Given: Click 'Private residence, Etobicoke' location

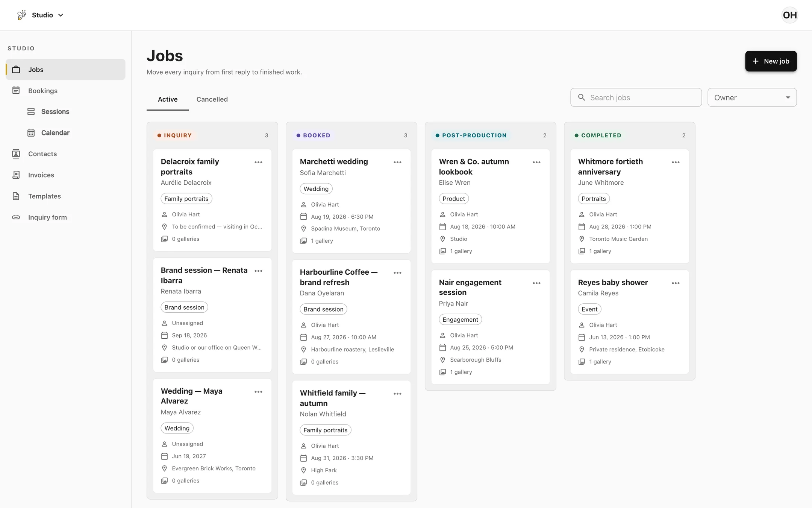Looking at the screenshot, I should (x=627, y=350).
